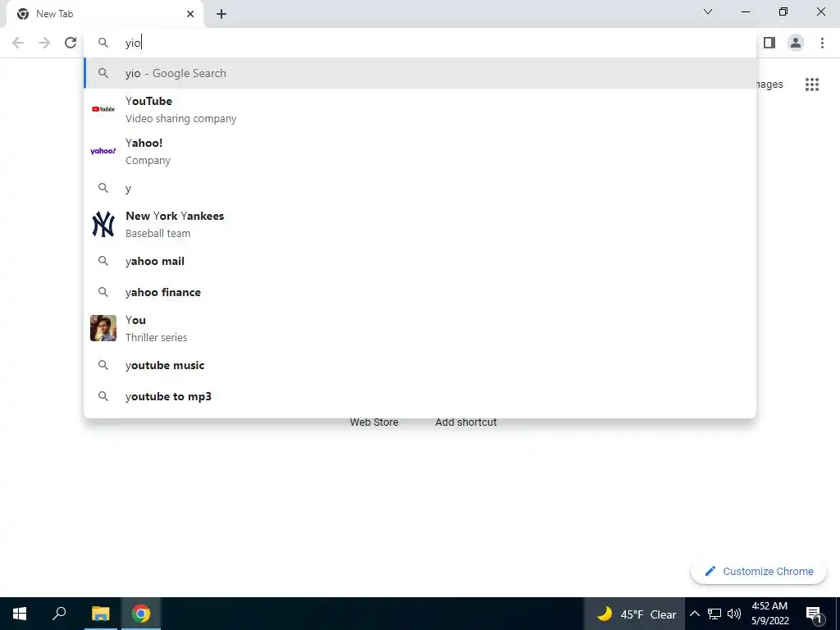Select 'youtube to mp3' suggestion
The height and width of the screenshot is (630, 840).
420,396
